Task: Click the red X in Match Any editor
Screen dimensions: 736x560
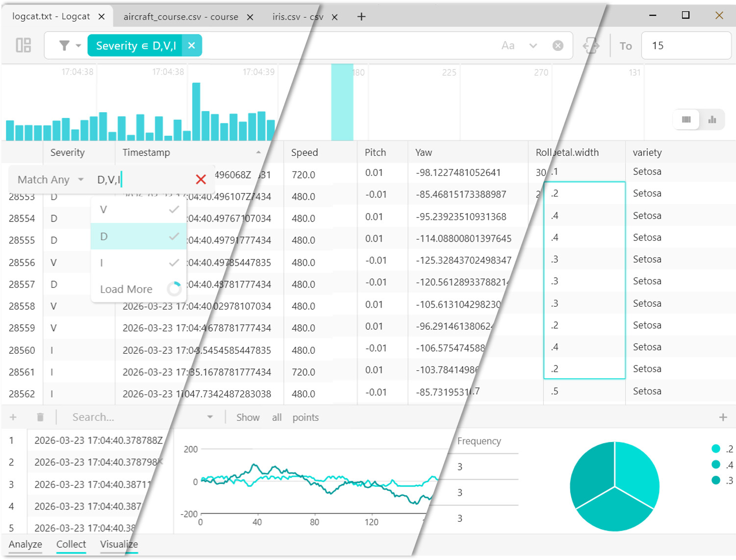Action: [x=201, y=180]
